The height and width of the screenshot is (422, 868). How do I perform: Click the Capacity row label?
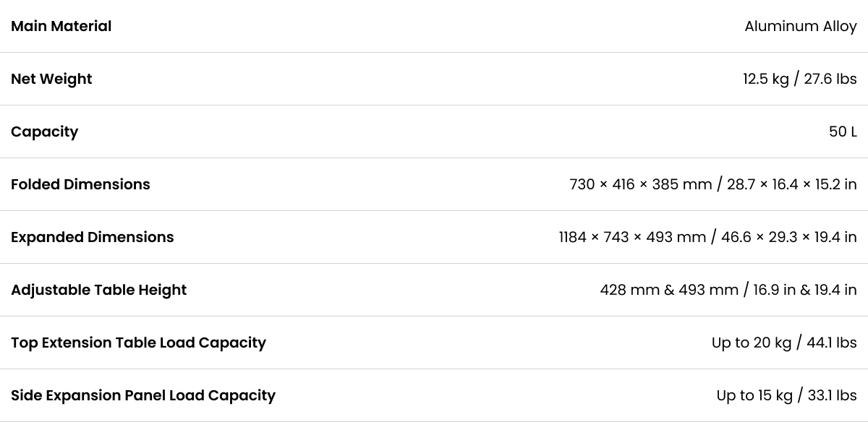click(45, 132)
